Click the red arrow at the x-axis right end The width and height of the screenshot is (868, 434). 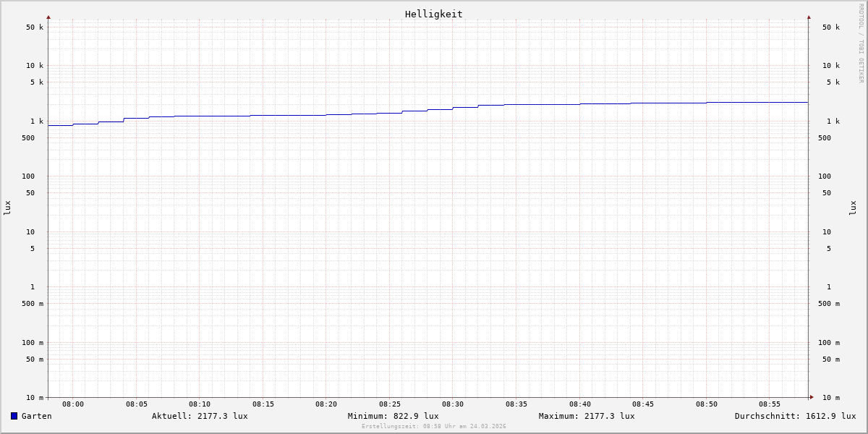coord(812,397)
